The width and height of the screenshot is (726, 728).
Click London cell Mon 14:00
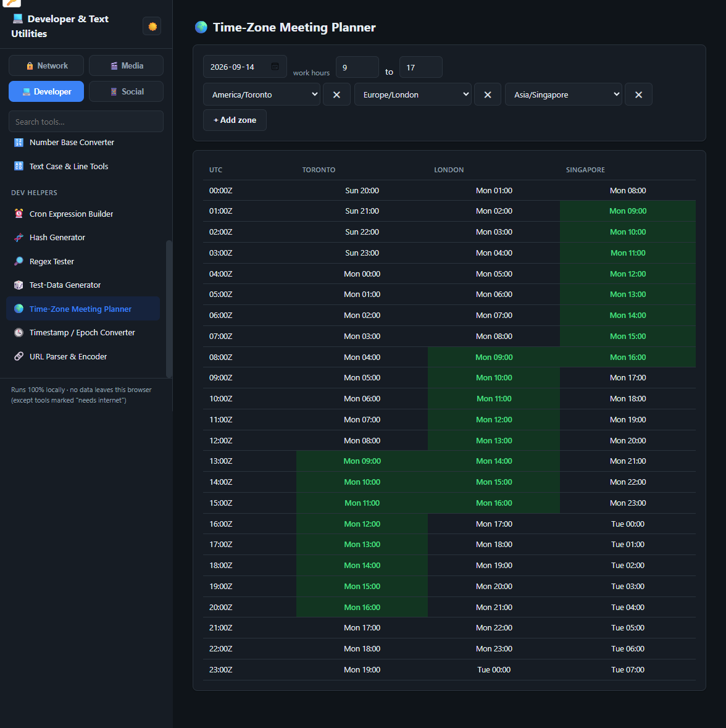pyautogui.click(x=494, y=461)
